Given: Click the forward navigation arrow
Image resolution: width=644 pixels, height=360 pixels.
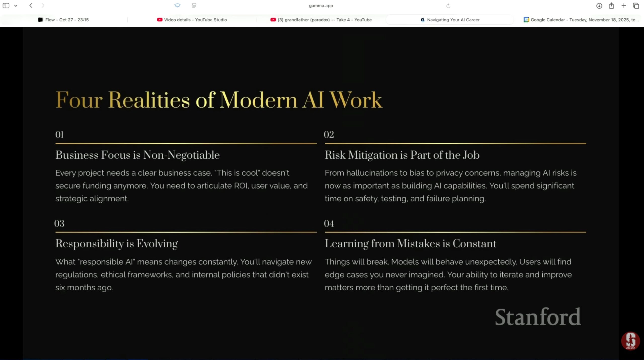Looking at the screenshot, I should point(43,6).
